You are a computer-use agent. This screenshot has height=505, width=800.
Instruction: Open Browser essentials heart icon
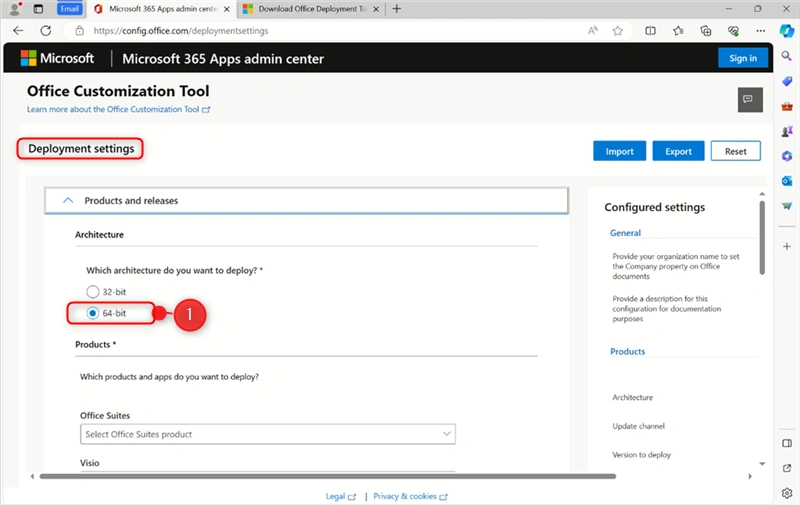[733, 31]
